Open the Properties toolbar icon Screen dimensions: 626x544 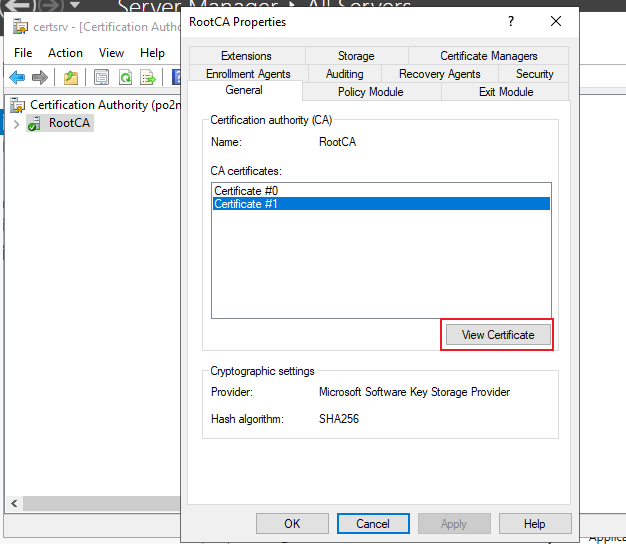pyautogui.click(x=101, y=77)
